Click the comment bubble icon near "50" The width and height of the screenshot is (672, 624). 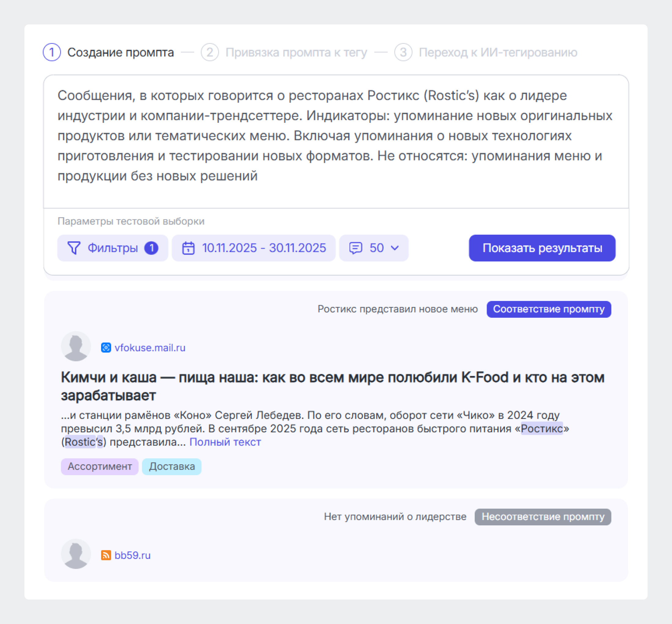356,248
